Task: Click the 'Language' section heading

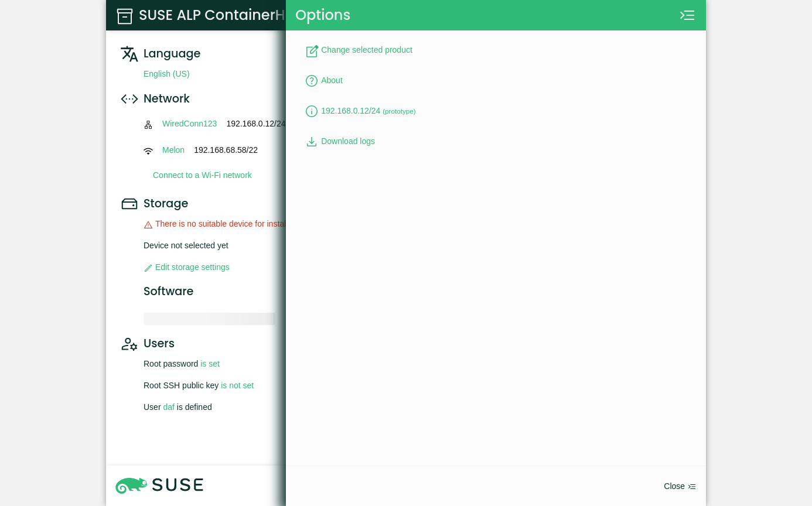Action: pos(172,53)
